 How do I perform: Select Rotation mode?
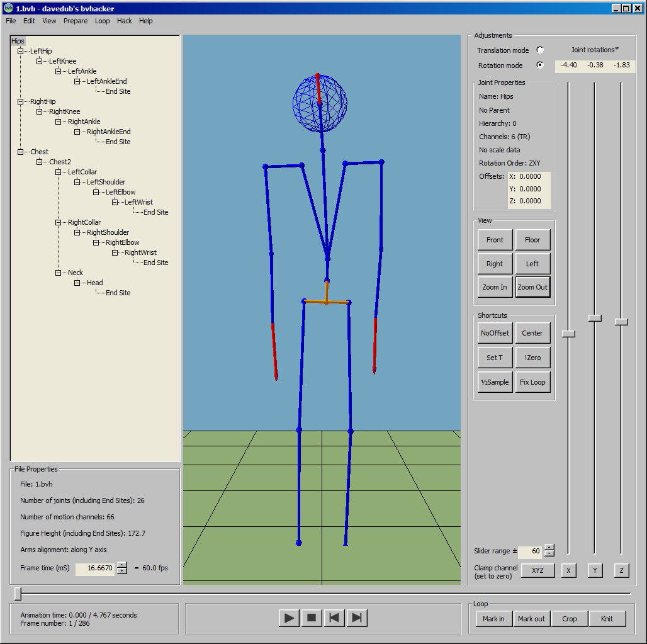pyautogui.click(x=539, y=65)
